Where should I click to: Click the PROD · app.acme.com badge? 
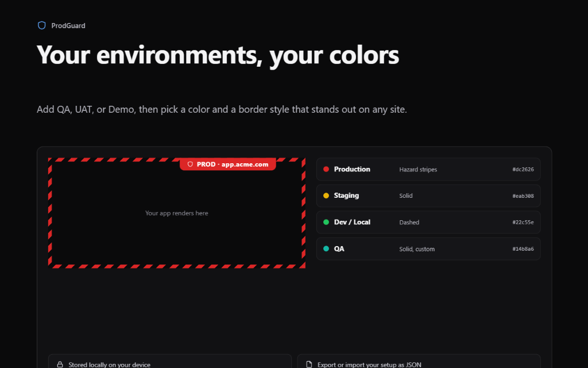[227, 164]
